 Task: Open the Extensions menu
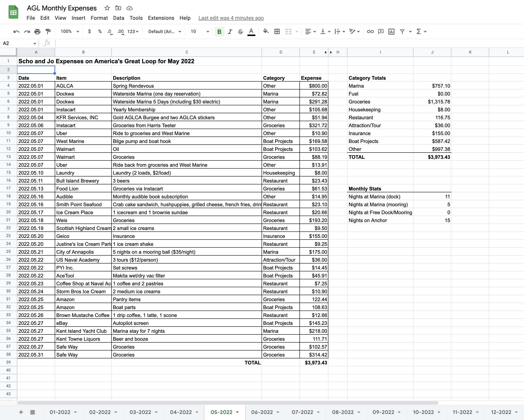click(161, 18)
